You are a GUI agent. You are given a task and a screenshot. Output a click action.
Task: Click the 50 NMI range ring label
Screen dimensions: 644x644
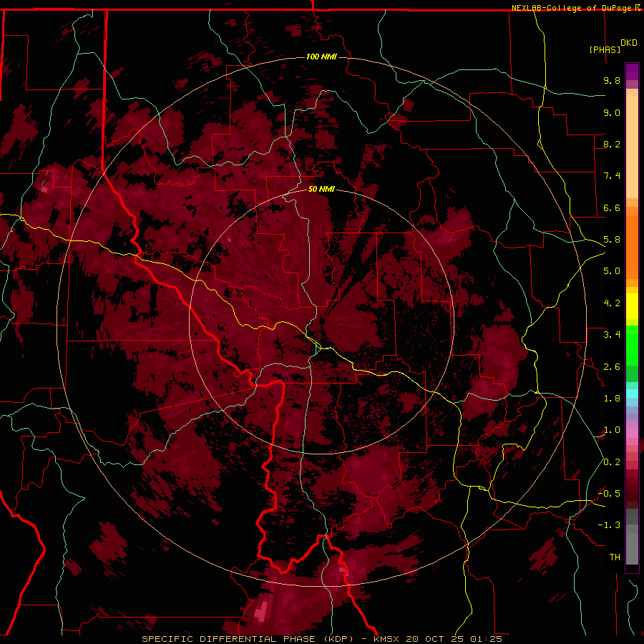click(321, 189)
